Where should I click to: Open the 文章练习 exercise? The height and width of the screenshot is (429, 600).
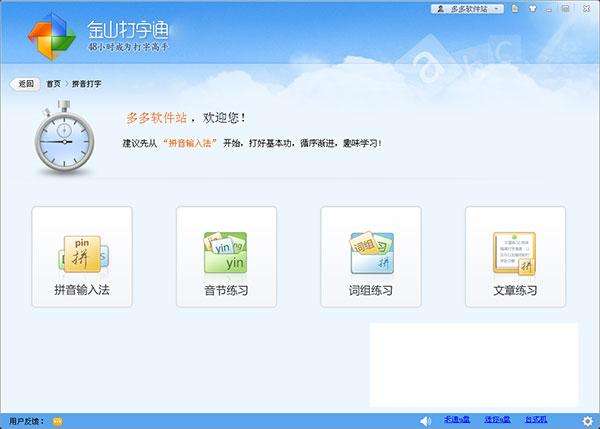[515, 256]
